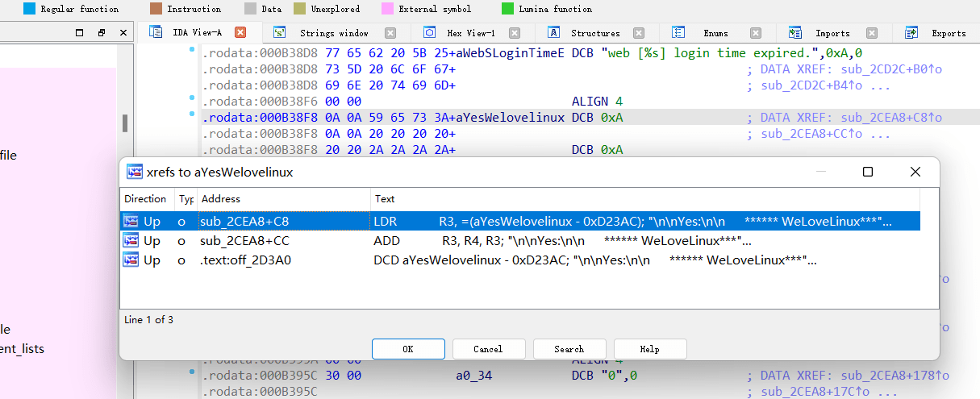Click the a0_34 label in disassembly
Image resolution: width=980 pixels, height=399 pixels.
tap(474, 376)
